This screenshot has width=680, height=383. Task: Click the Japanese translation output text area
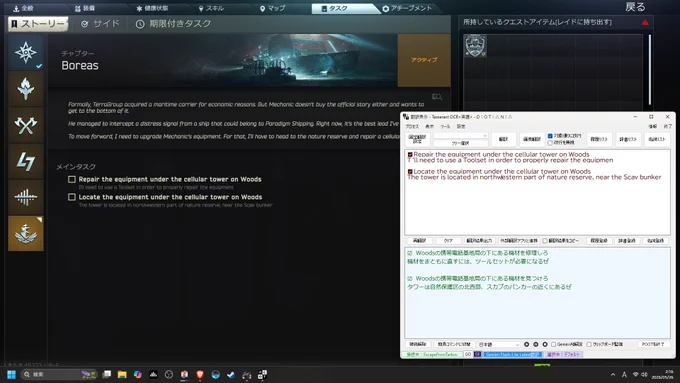pos(537,293)
